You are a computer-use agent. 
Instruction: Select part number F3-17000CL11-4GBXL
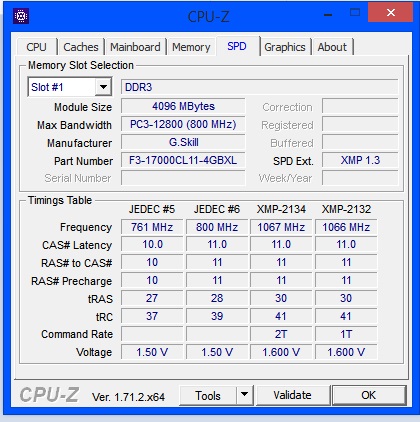click(x=183, y=160)
